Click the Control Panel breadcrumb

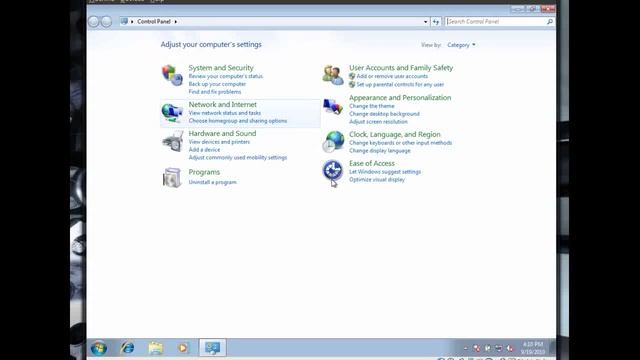154,22
